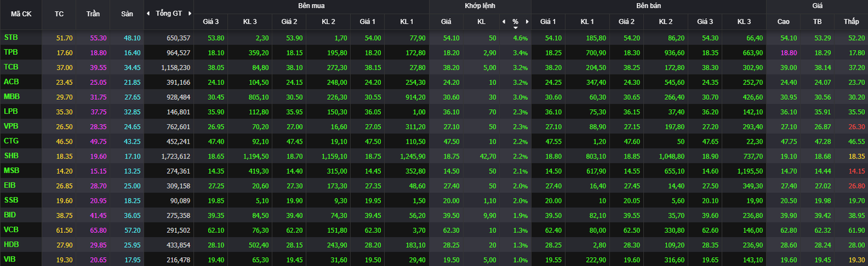Click the left arrow beside Tổng GT

pos(148,13)
